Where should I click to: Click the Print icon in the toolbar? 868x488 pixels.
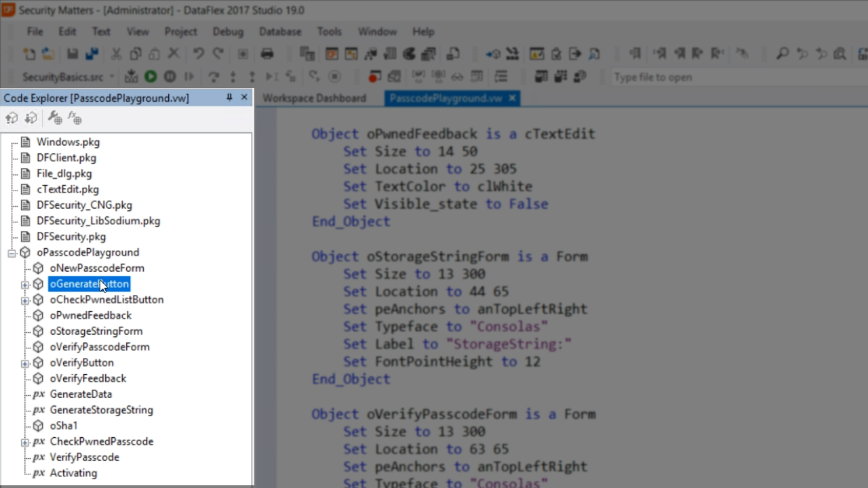pos(267,54)
